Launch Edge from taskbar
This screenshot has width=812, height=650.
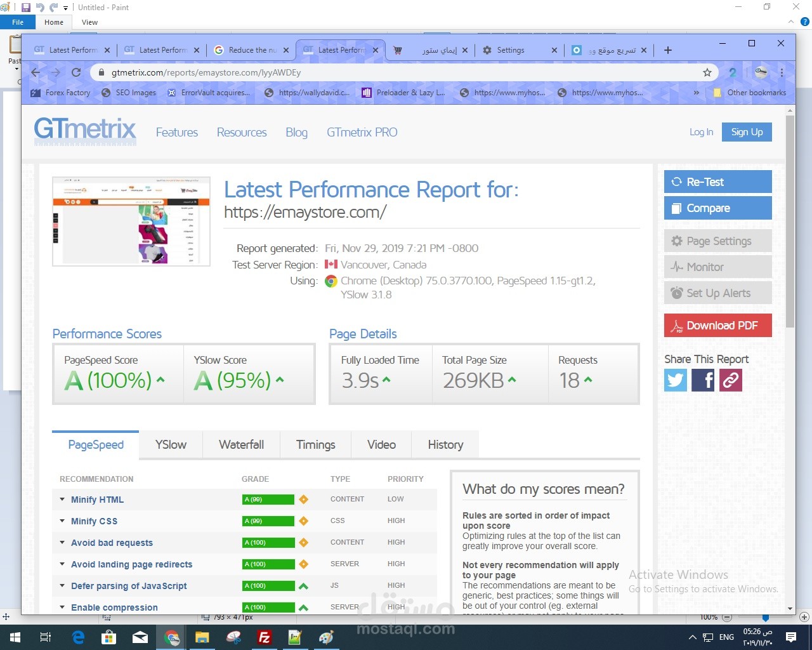click(78, 637)
